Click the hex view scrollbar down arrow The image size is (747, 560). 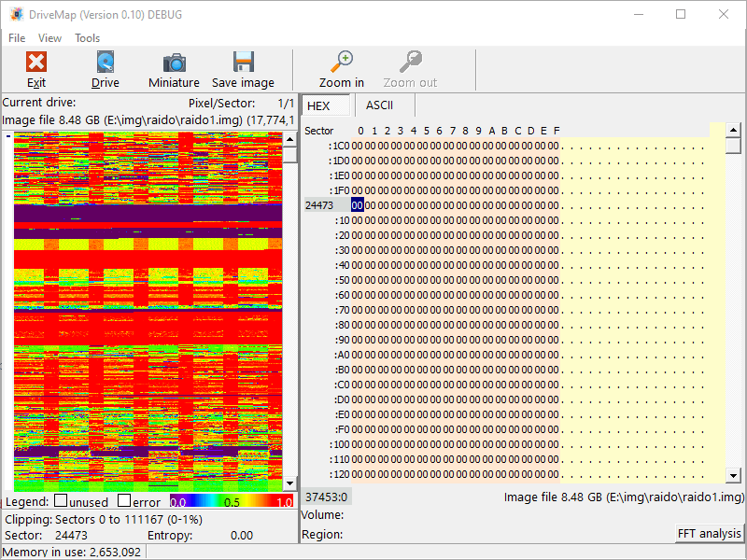[x=733, y=476]
